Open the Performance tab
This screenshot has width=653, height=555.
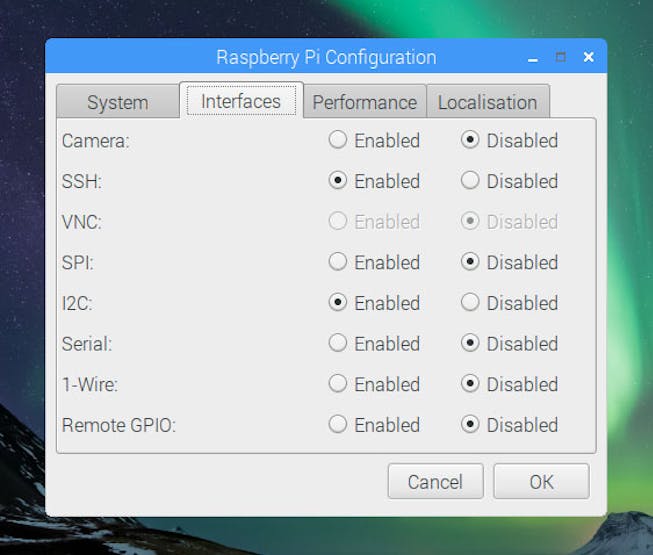(365, 102)
